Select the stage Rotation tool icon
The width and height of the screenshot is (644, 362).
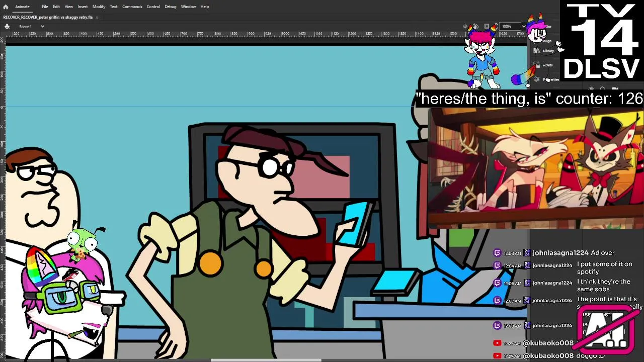[x=476, y=26]
